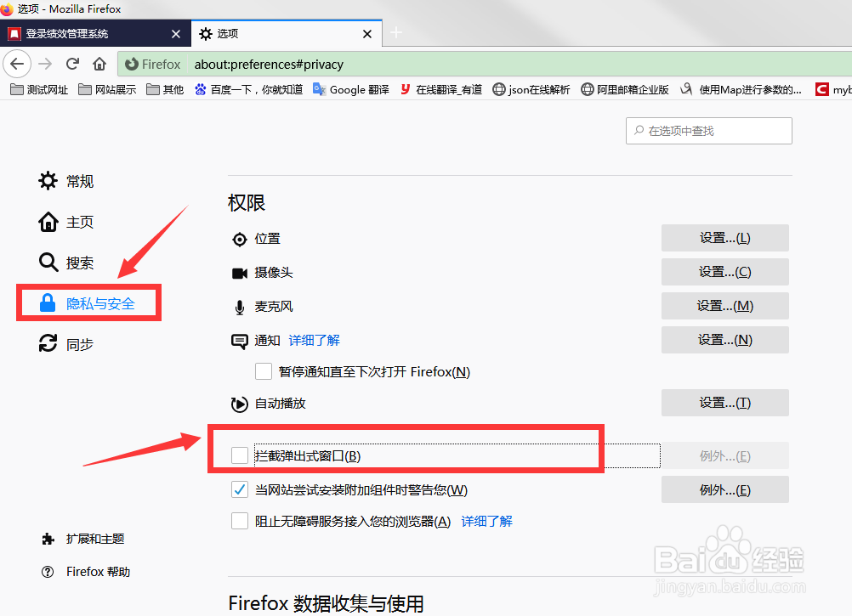Open 摄像头 settings 设置...(C)
Image resolution: width=852 pixels, height=616 pixels.
(x=724, y=271)
